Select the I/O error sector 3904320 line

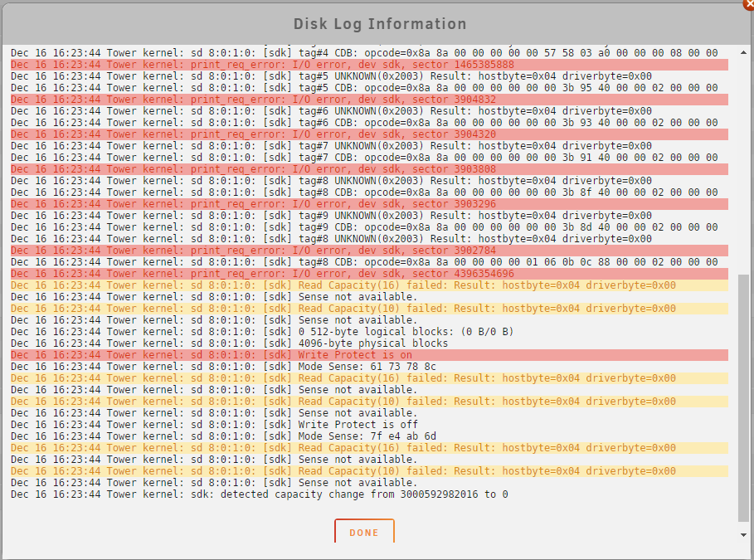click(x=369, y=134)
